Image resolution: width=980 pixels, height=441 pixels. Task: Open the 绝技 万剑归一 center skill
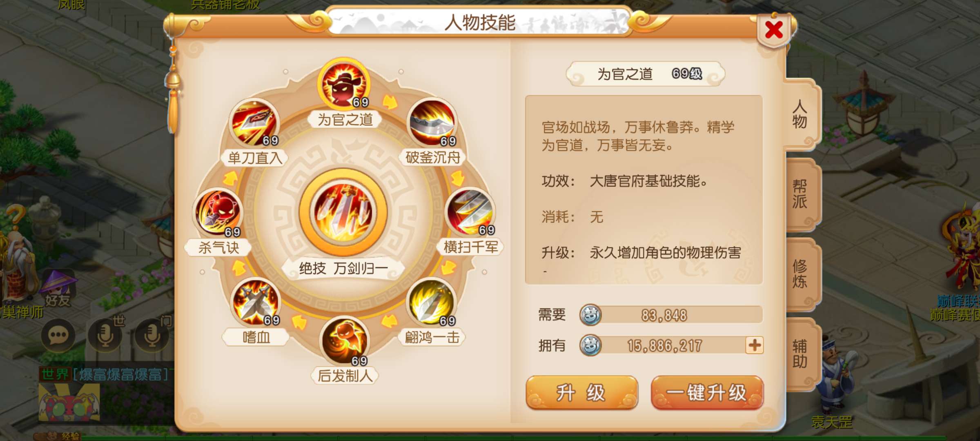343,212
